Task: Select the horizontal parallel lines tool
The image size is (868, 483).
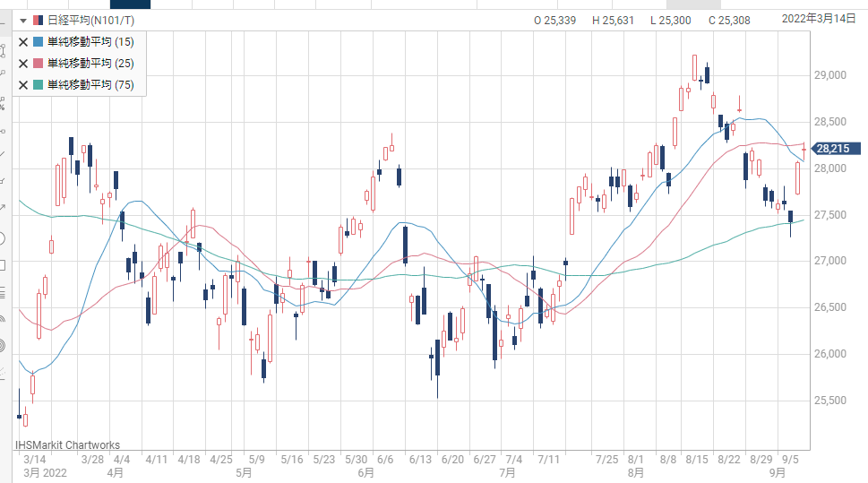Action: tap(3, 292)
